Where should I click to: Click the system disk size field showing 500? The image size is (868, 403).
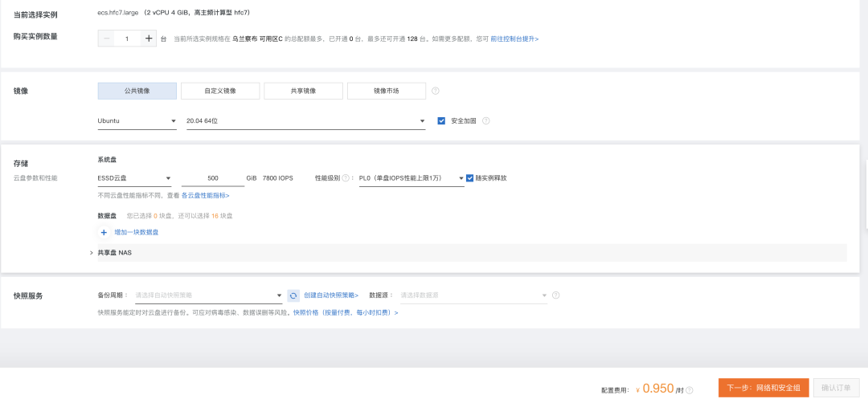click(213, 178)
